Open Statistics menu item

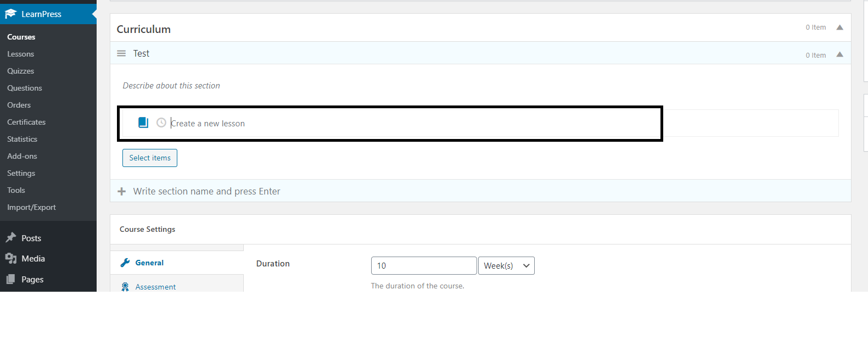[x=22, y=139]
